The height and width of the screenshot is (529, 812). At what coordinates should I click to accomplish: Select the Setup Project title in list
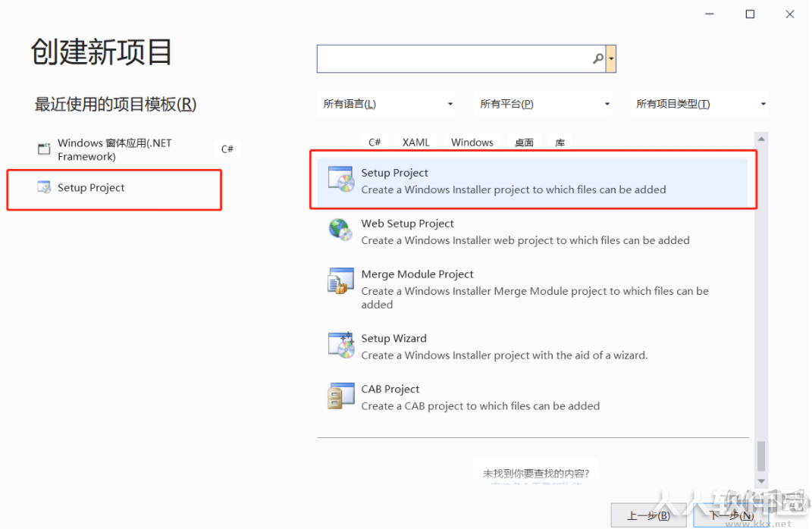click(394, 173)
